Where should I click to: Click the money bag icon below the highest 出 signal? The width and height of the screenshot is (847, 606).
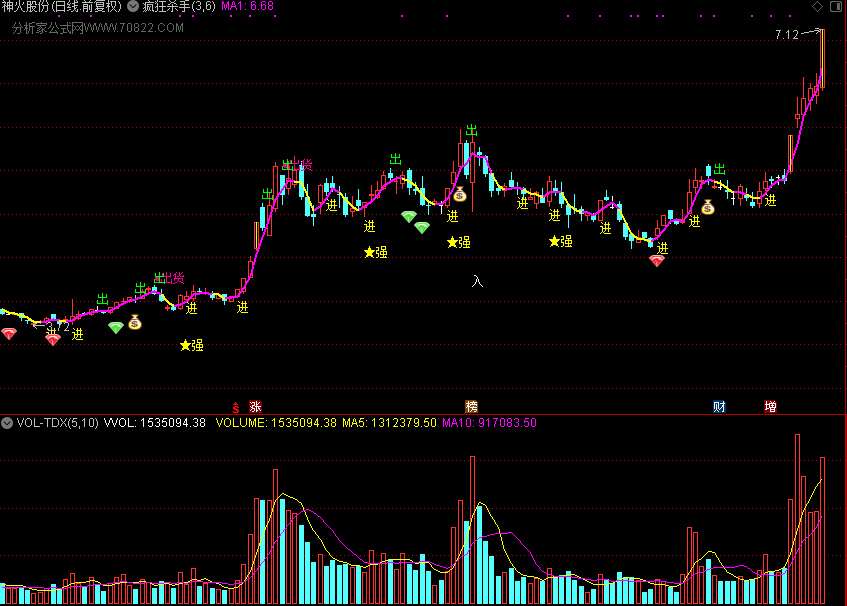point(460,194)
